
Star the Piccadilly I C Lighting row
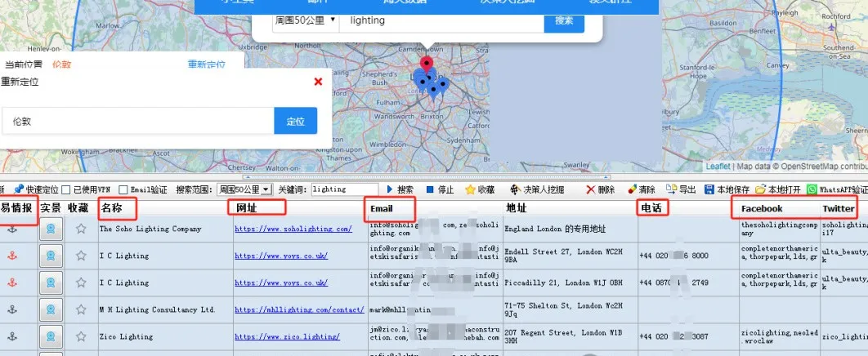[82, 283]
